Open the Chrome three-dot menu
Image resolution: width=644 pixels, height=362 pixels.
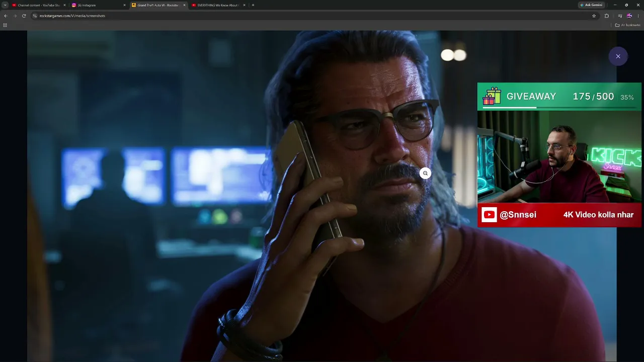[x=638, y=16]
